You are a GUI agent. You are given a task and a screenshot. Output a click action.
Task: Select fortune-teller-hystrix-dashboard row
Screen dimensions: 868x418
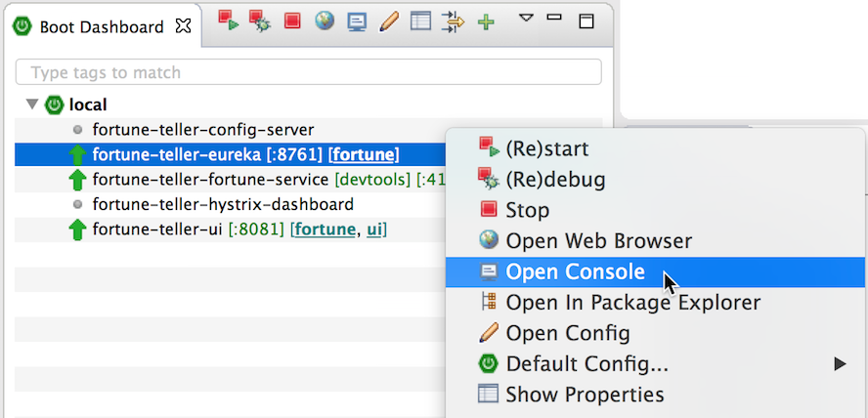click(x=231, y=204)
